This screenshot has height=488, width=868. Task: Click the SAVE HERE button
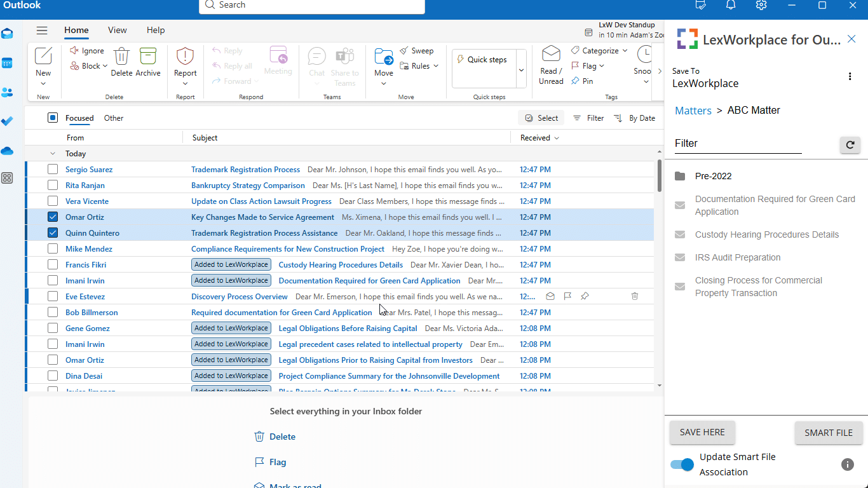[x=702, y=433]
